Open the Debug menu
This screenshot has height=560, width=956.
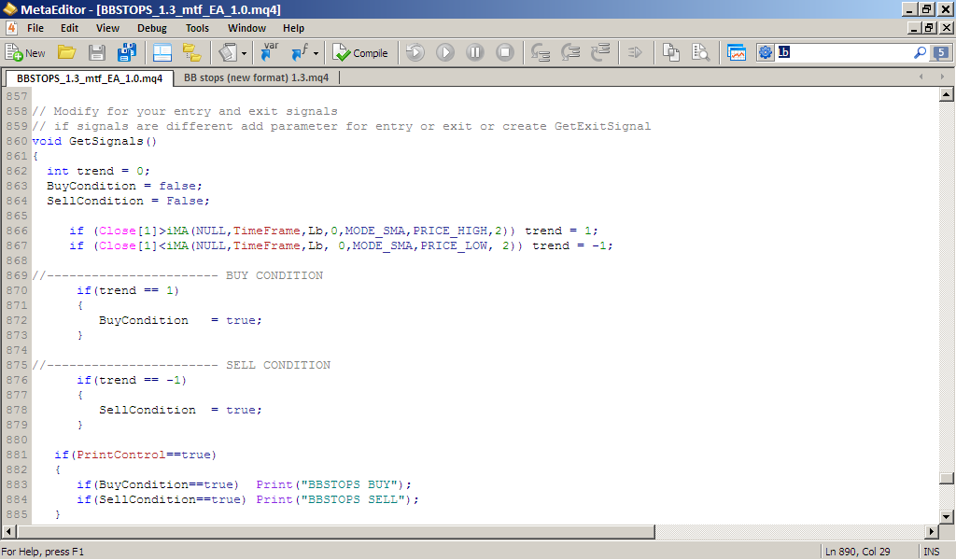pos(152,28)
